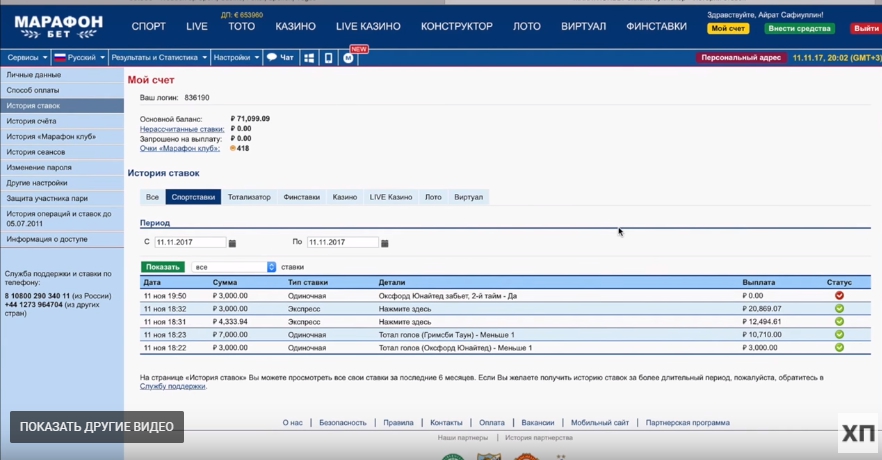This screenshot has width=882, height=460.
Task: Click the start date field 11.11.2017
Action: (190, 242)
